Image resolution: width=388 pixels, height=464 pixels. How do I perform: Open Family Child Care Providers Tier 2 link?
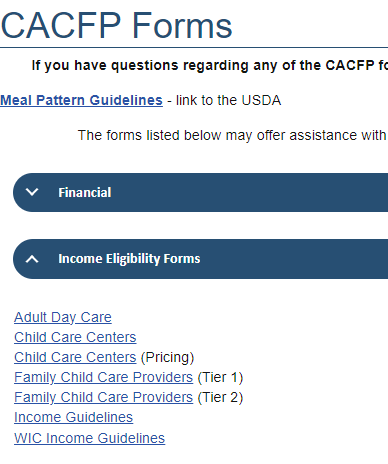(103, 397)
